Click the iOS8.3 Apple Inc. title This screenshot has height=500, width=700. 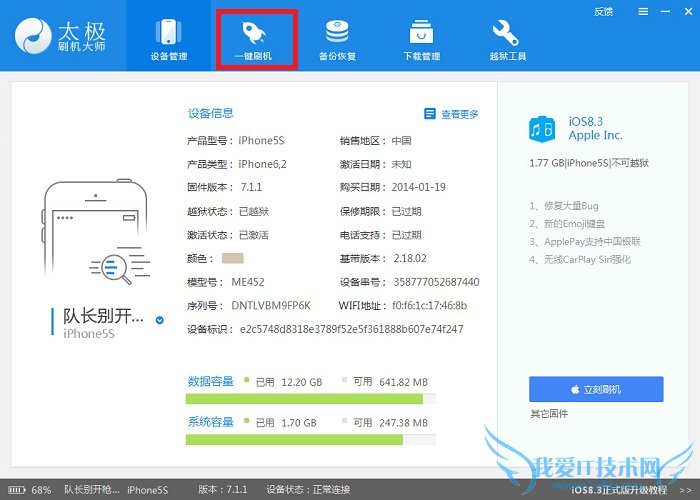595,129
